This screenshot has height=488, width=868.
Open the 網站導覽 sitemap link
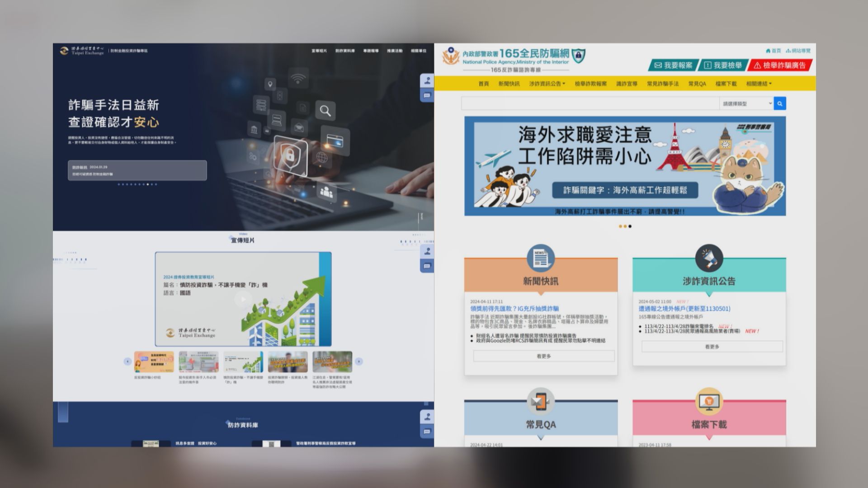click(798, 51)
